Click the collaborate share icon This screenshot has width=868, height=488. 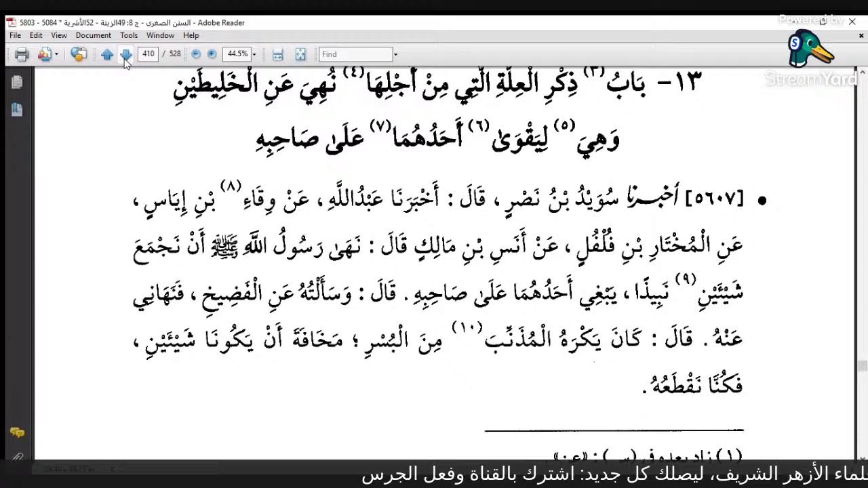(44, 54)
